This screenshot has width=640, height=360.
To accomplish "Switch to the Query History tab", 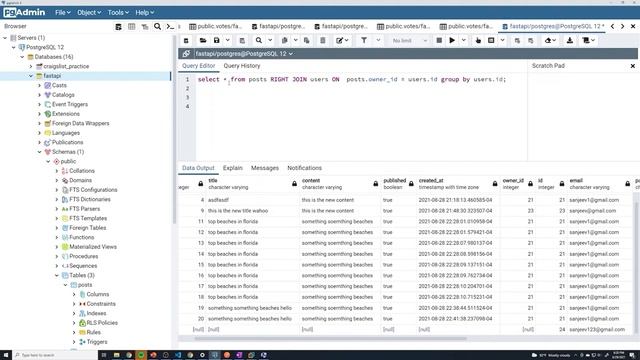I will click(x=242, y=66).
